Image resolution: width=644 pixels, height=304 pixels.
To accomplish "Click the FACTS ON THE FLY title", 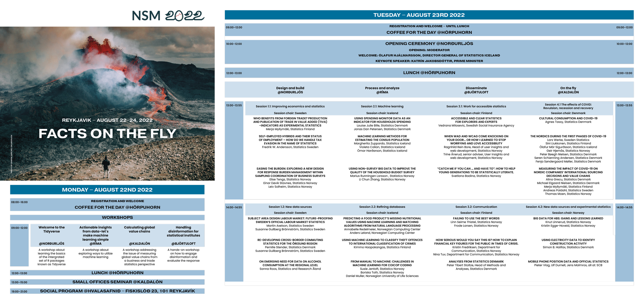I will (x=107, y=134).
